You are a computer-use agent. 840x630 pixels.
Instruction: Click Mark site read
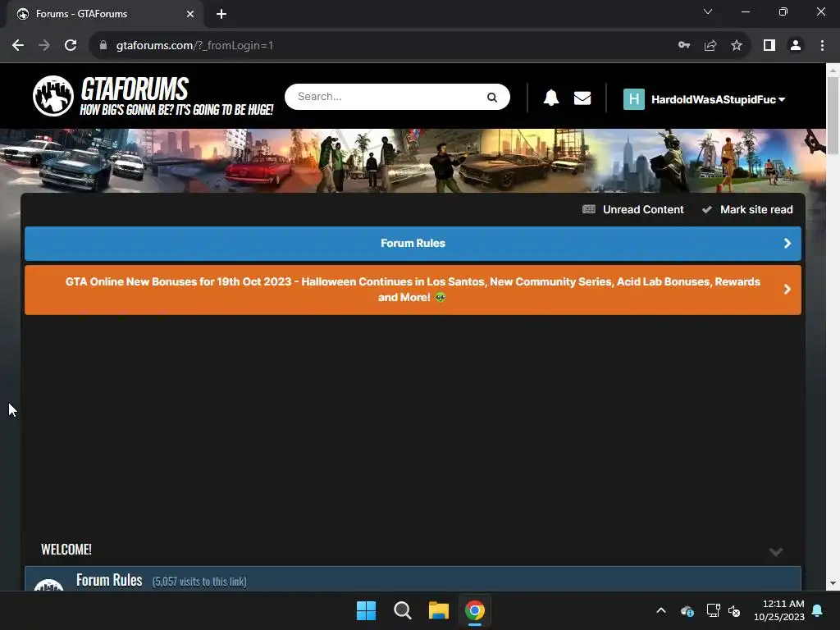point(756,209)
